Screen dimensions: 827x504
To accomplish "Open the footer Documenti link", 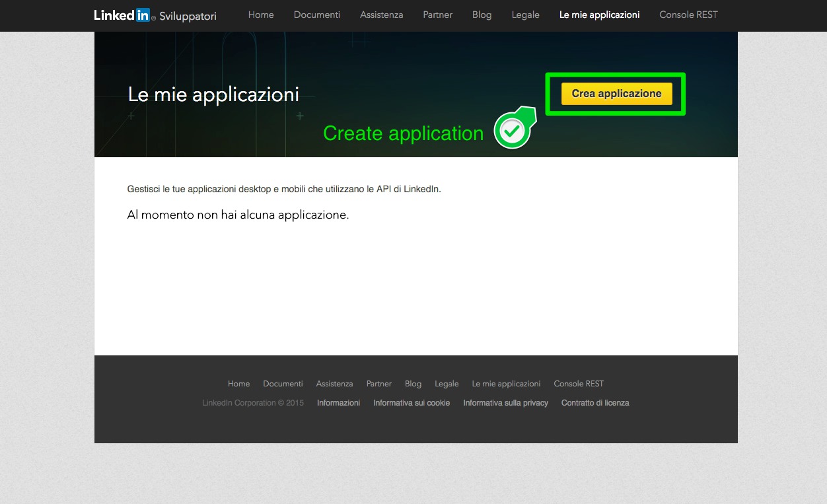I will tap(283, 384).
